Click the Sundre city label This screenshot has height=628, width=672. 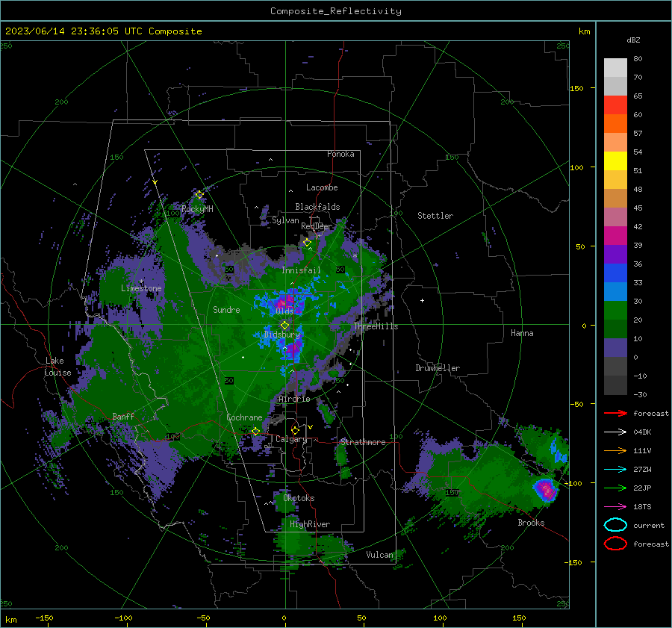click(x=226, y=309)
